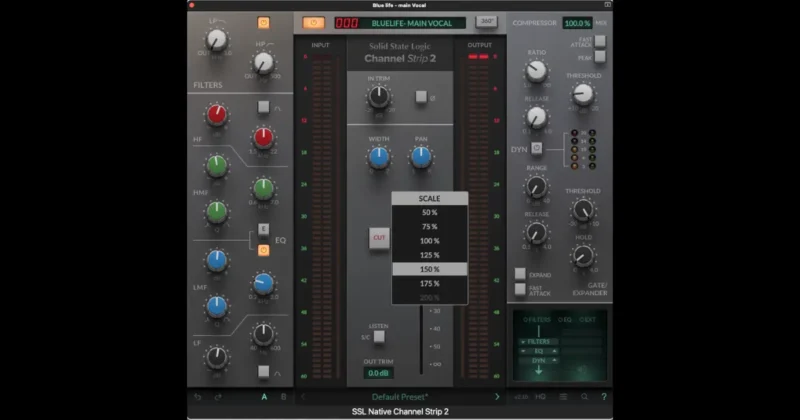The height and width of the screenshot is (420, 800).
Task: Click the red HF frequency knob
Action: 263,138
